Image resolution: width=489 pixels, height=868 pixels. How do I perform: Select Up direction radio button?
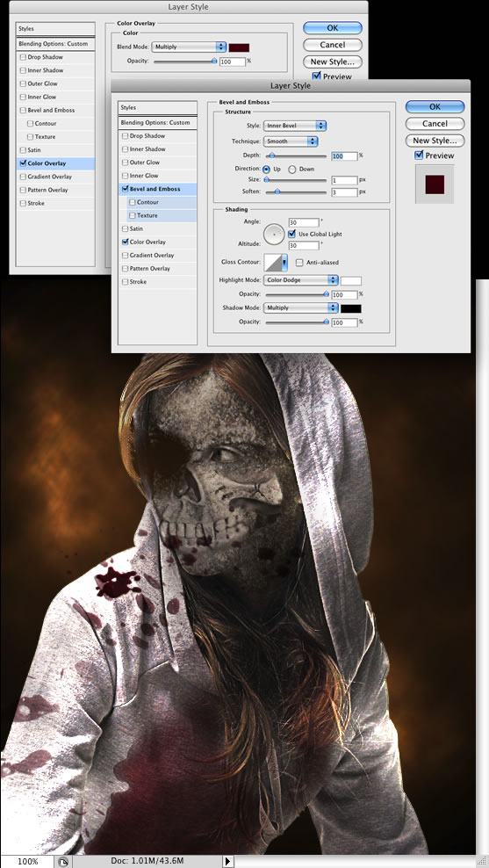267,169
